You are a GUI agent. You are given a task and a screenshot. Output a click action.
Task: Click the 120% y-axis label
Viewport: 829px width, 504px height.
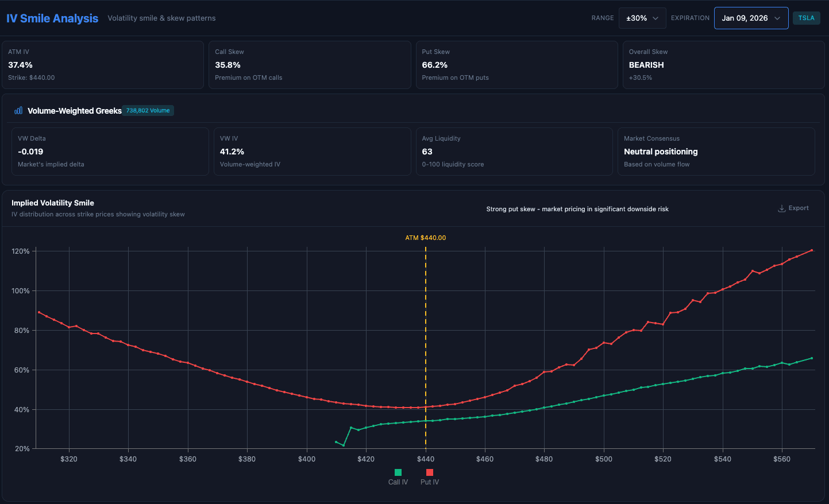tap(21, 251)
